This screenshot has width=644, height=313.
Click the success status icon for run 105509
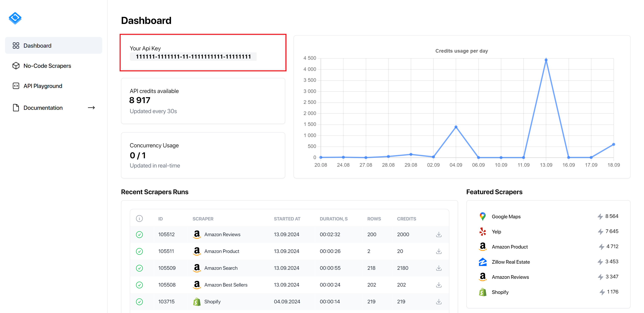point(139,268)
